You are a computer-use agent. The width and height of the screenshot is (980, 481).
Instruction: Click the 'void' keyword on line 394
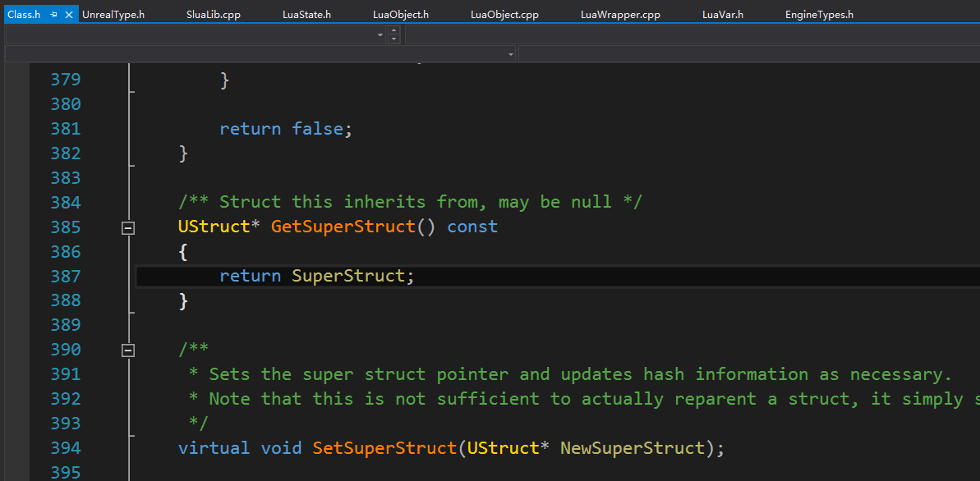click(x=281, y=448)
